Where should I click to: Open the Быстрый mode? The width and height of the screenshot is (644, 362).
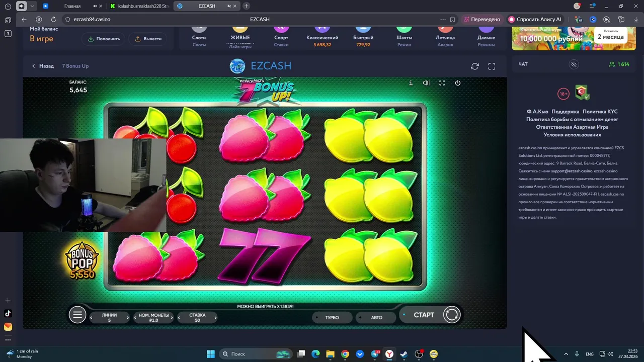tap(363, 37)
